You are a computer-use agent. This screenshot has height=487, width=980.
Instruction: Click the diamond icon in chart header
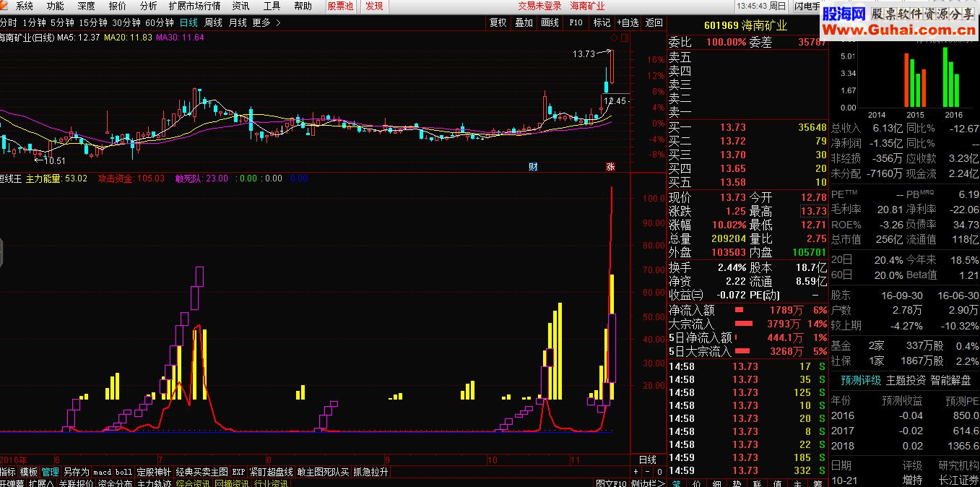point(614,37)
